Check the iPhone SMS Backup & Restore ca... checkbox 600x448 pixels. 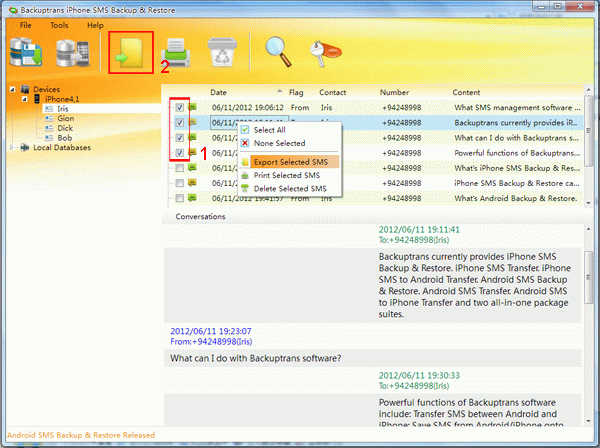coord(179,183)
